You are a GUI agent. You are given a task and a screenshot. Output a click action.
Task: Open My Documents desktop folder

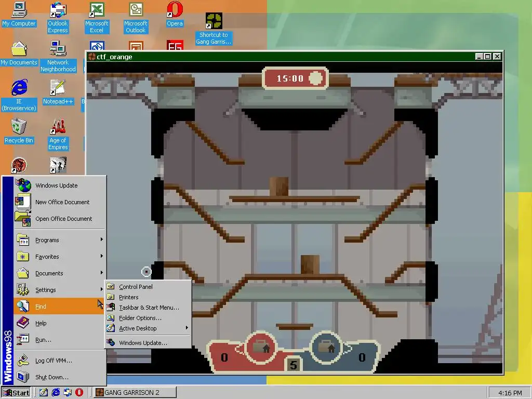[x=19, y=54]
